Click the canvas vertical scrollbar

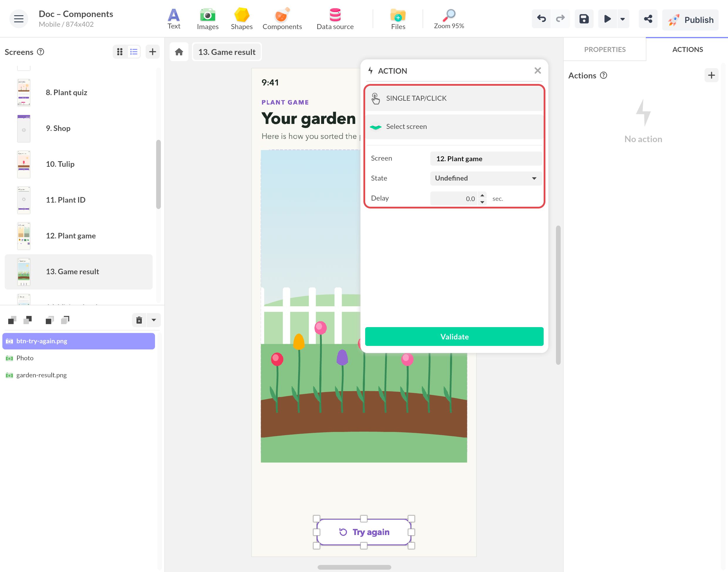558,295
